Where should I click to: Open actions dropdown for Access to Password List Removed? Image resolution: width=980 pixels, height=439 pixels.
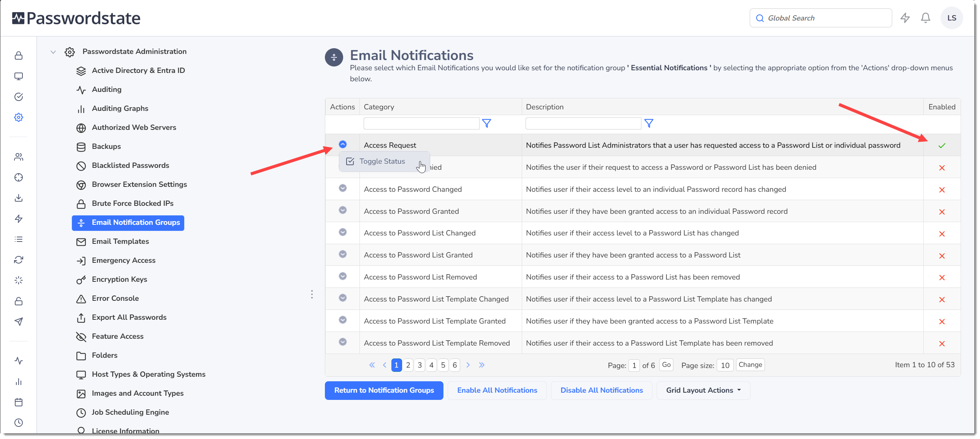[342, 276]
